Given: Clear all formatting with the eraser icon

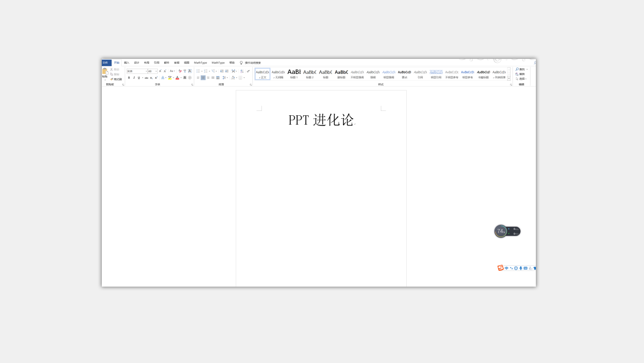Looking at the screenshot, I should tap(180, 71).
